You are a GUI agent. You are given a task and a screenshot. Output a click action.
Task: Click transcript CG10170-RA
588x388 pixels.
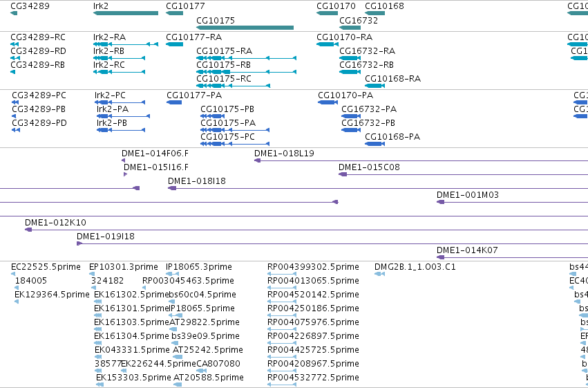(x=328, y=44)
